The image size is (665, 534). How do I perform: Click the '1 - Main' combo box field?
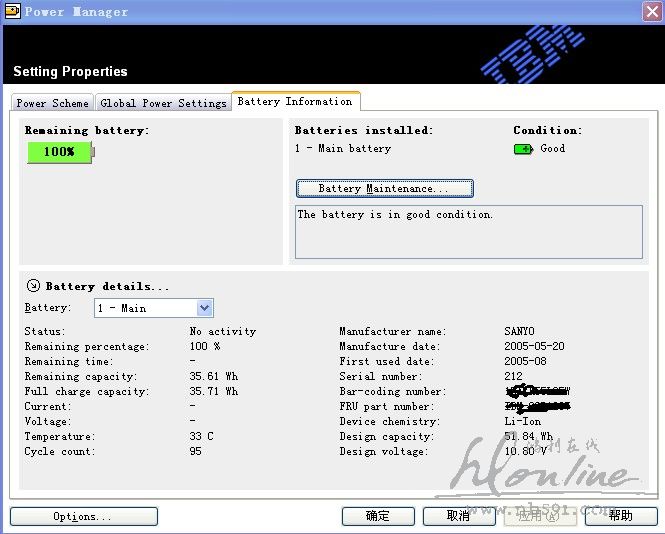(145, 308)
